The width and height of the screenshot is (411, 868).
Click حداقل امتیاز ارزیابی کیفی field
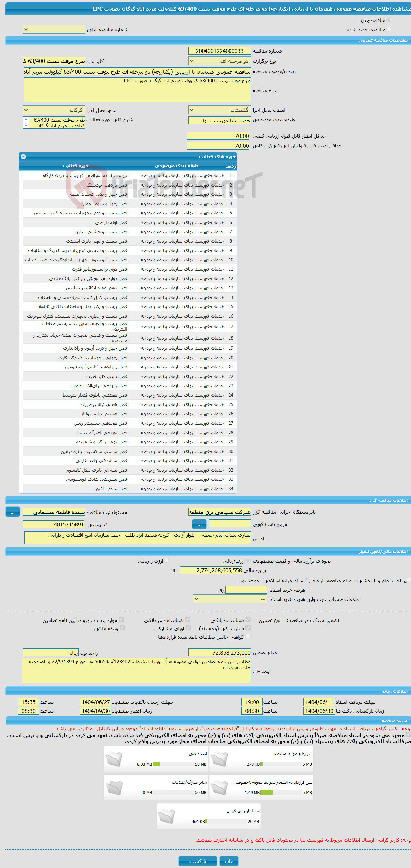[x=218, y=136]
